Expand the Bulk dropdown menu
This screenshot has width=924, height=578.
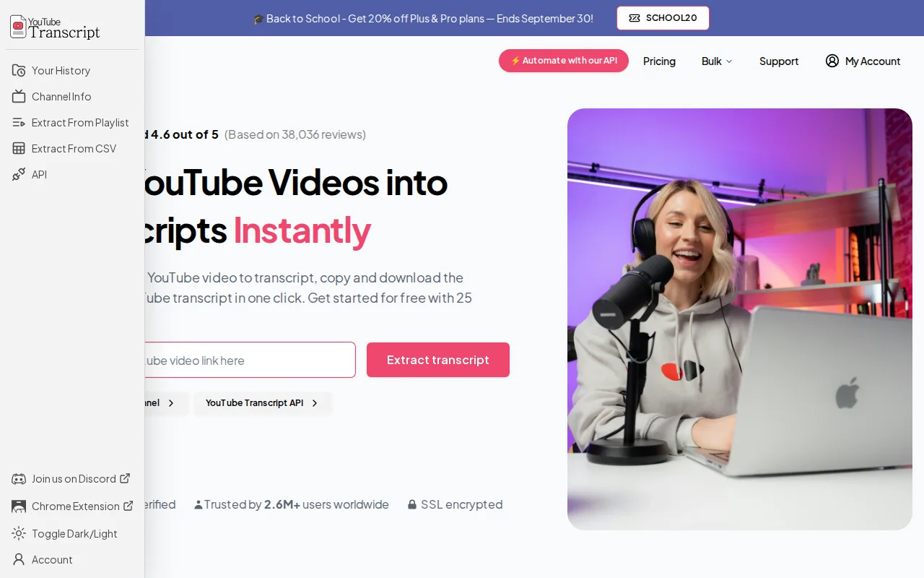coord(717,61)
